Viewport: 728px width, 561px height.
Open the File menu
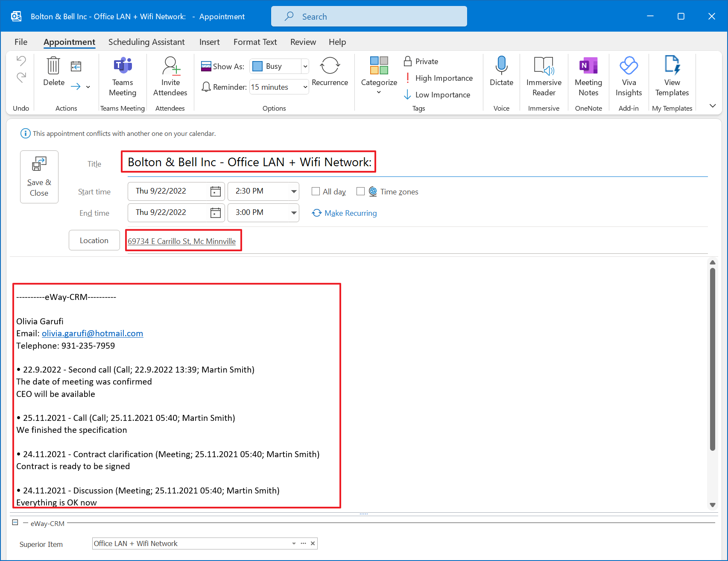(x=21, y=42)
